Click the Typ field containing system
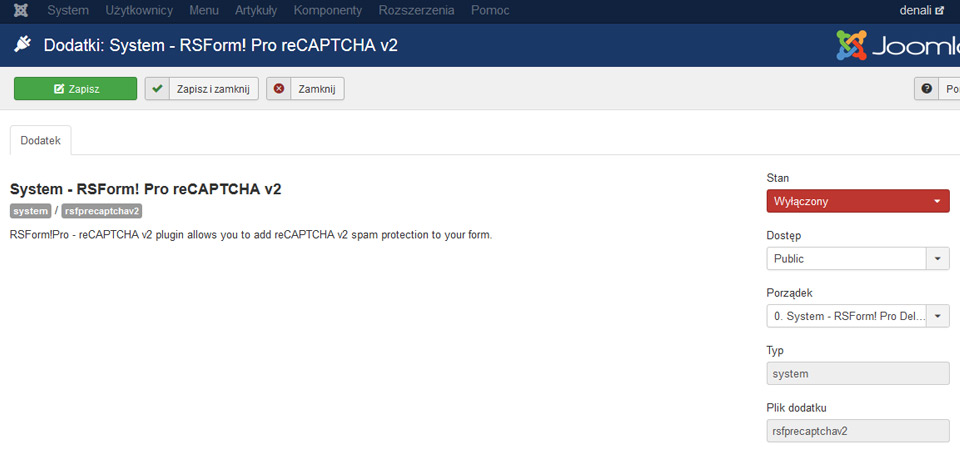Viewport: 960px width, 451px height. click(858, 373)
